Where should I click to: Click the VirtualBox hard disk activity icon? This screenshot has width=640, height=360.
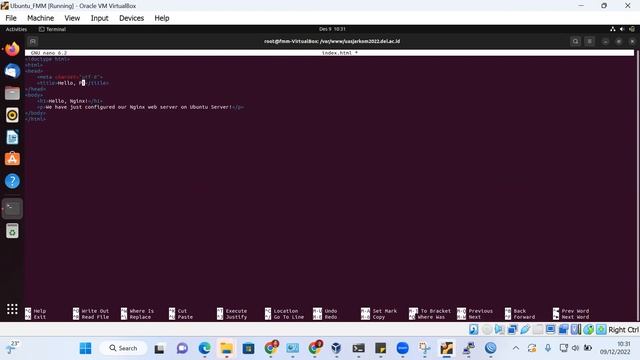pos(473,329)
